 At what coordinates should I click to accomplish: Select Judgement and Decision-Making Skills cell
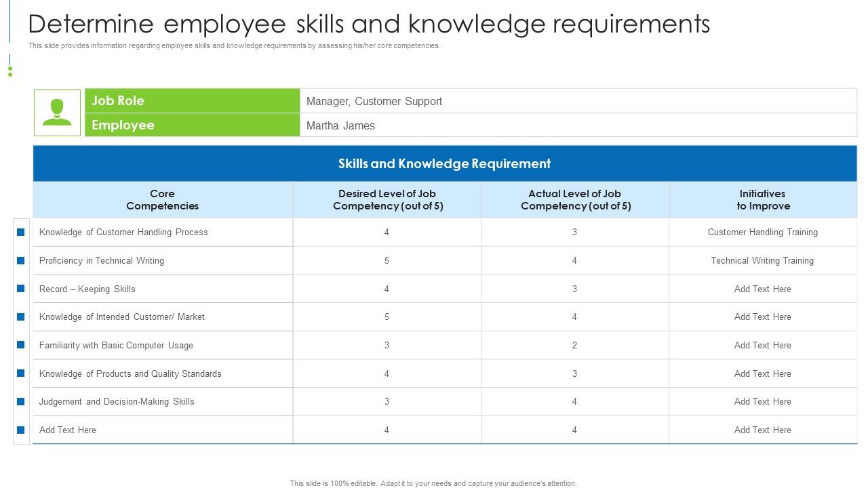click(163, 401)
